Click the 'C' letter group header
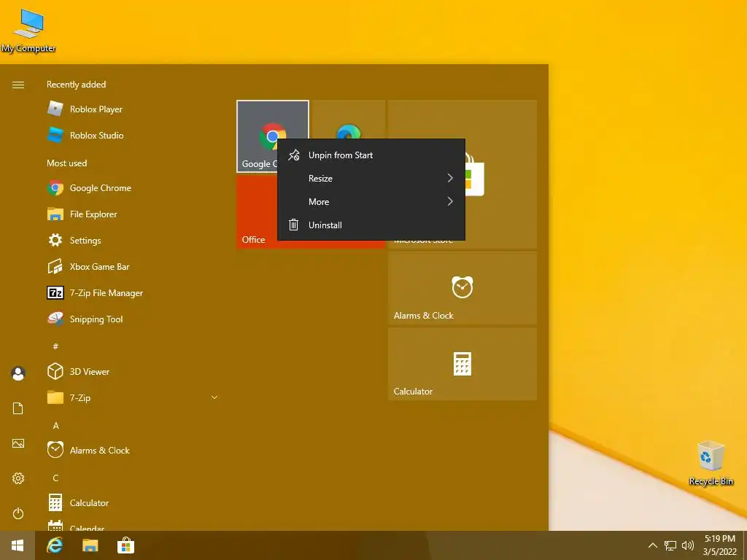The image size is (747, 560). click(55, 478)
